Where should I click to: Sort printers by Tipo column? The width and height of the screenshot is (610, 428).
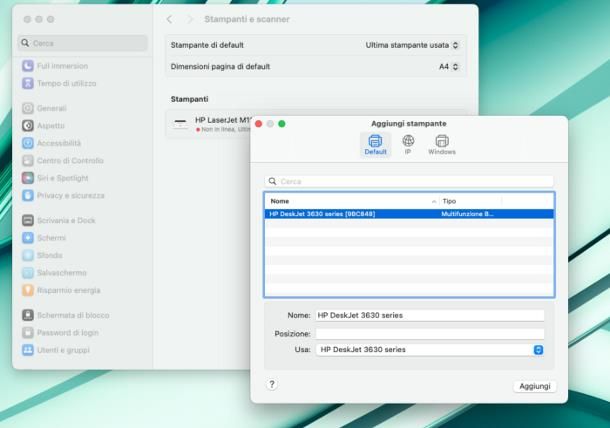(x=470, y=201)
